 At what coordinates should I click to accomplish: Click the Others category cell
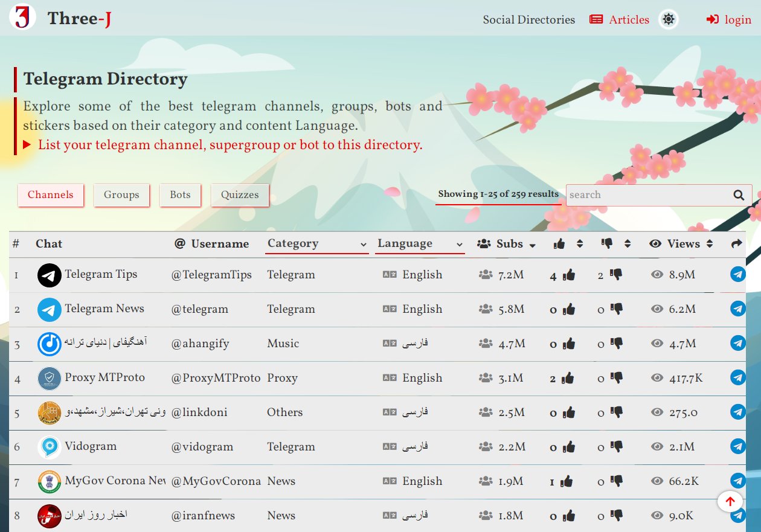285,412
